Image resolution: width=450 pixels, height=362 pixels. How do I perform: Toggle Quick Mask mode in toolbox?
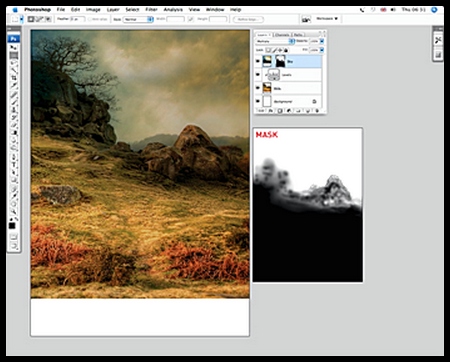click(14, 237)
